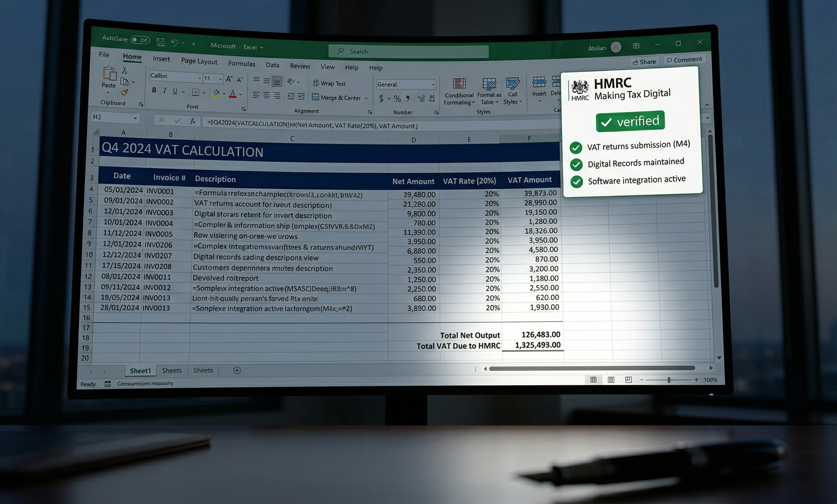The width and height of the screenshot is (837, 504).
Task: Click the Comment button
Action: coord(684,60)
